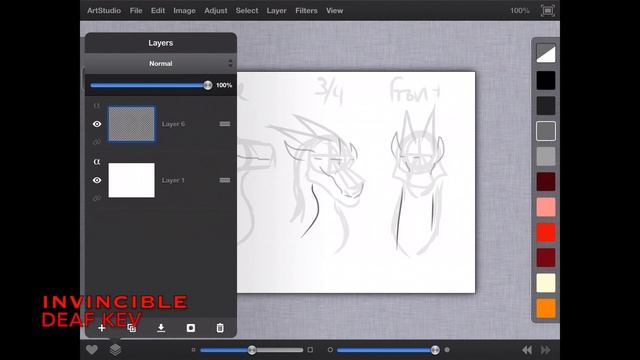Delete layer with the trash icon
This screenshot has width=640, height=360.
[220, 328]
